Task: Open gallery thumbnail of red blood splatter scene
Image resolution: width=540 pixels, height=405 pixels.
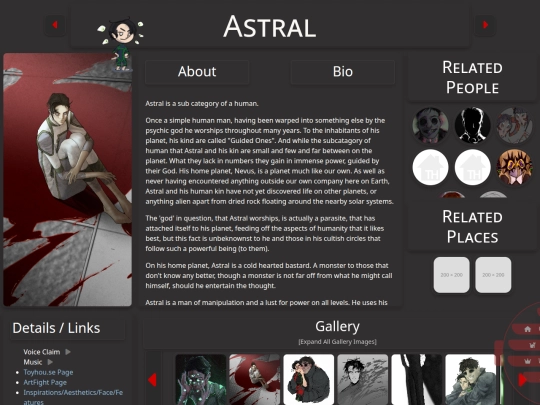Action: [x=255, y=380]
